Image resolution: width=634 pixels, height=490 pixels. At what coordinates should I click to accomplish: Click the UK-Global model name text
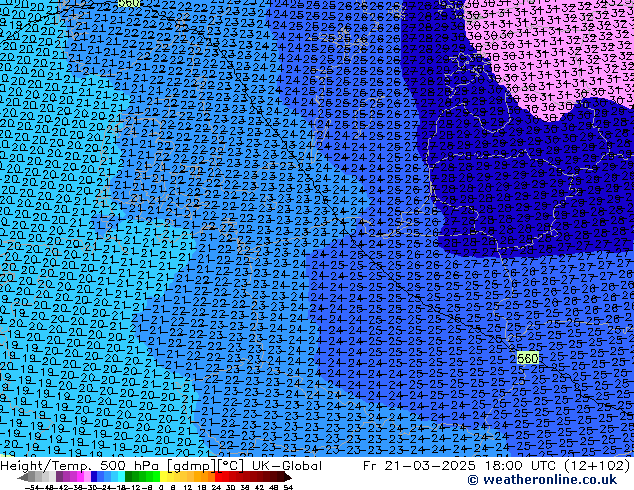pos(287,466)
